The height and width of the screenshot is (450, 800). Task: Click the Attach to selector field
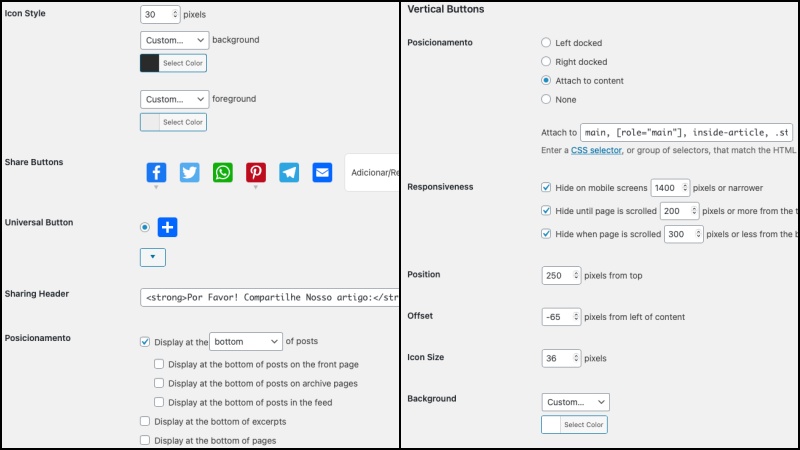686,133
